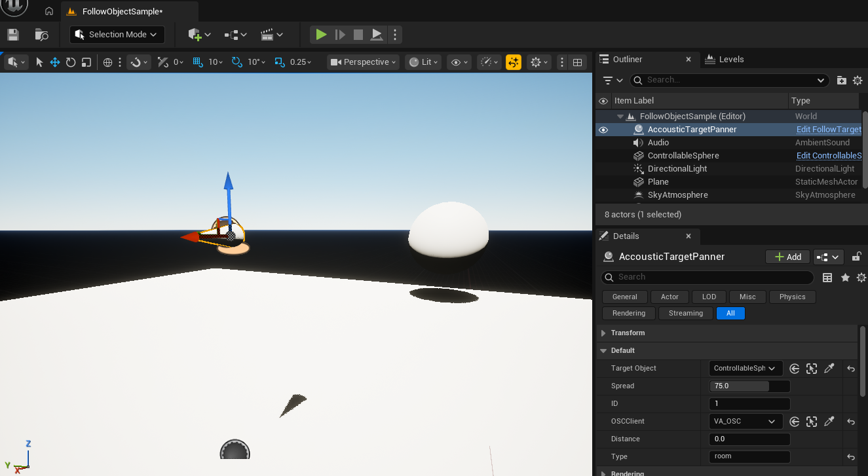The image size is (868, 476).
Task: Open surface snapping dropdown
Action: coord(138,62)
